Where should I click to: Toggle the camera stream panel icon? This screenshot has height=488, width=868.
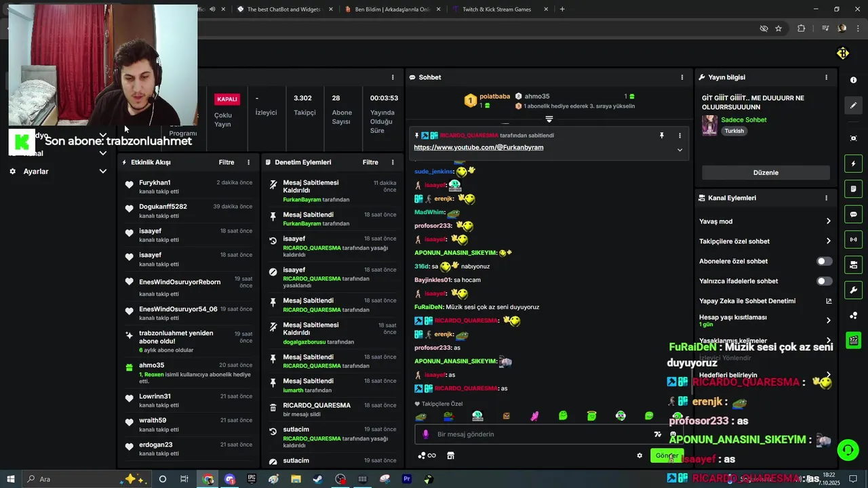(x=853, y=264)
